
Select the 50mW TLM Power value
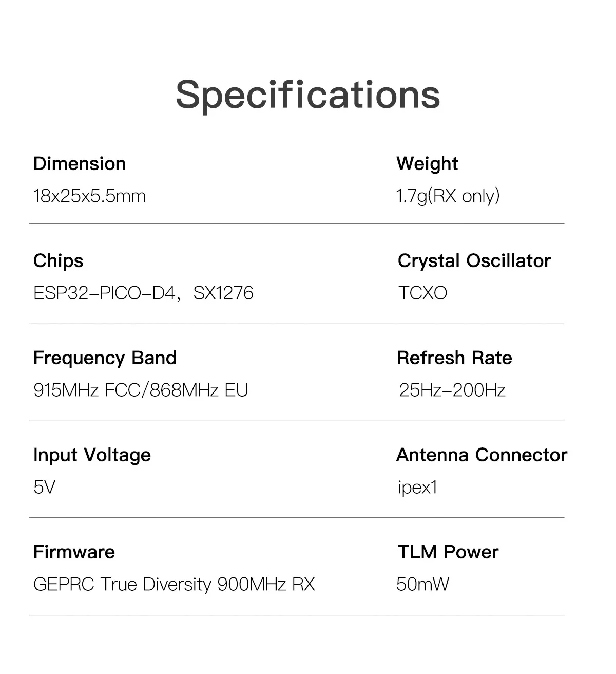(422, 584)
